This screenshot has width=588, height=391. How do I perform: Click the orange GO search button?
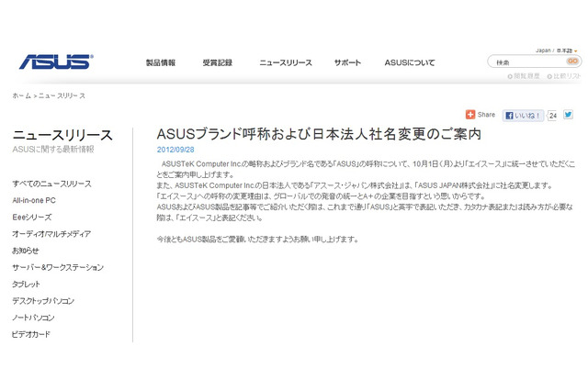pyautogui.click(x=572, y=61)
